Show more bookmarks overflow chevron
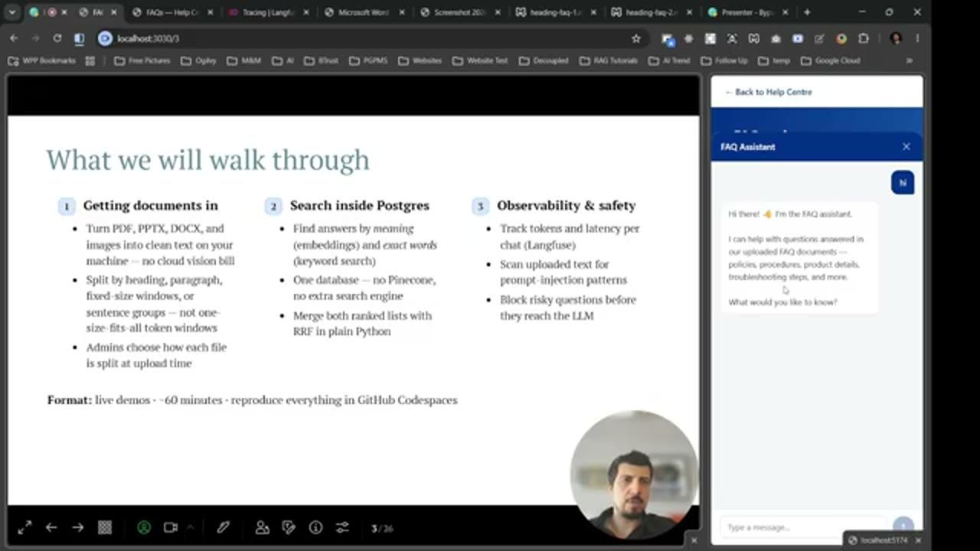The width and height of the screenshot is (980, 551). point(909,60)
